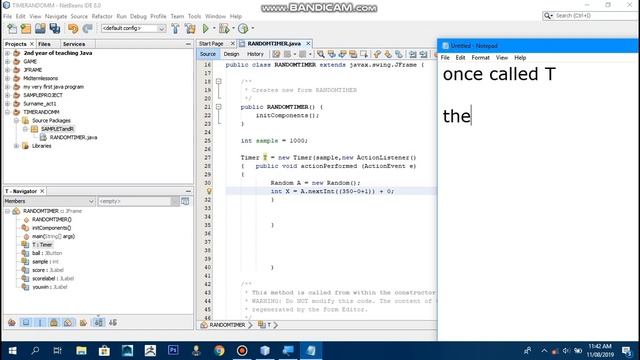Open Google Chrome from the taskbar

[219, 351]
